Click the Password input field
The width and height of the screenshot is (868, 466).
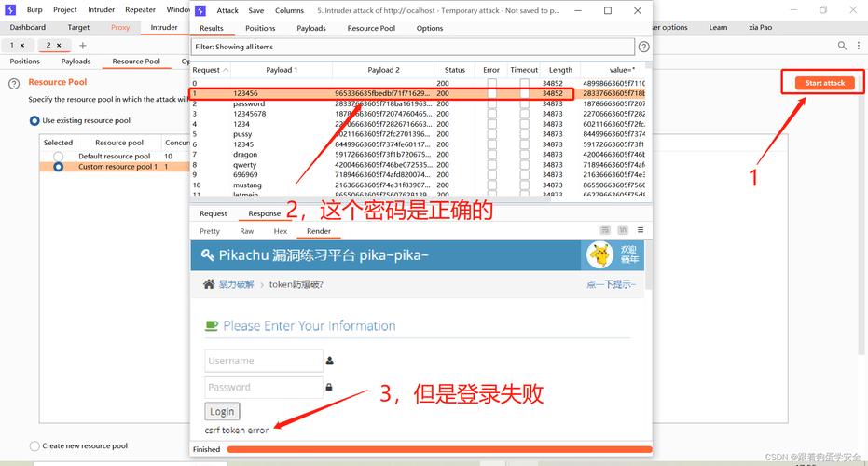tap(264, 387)
